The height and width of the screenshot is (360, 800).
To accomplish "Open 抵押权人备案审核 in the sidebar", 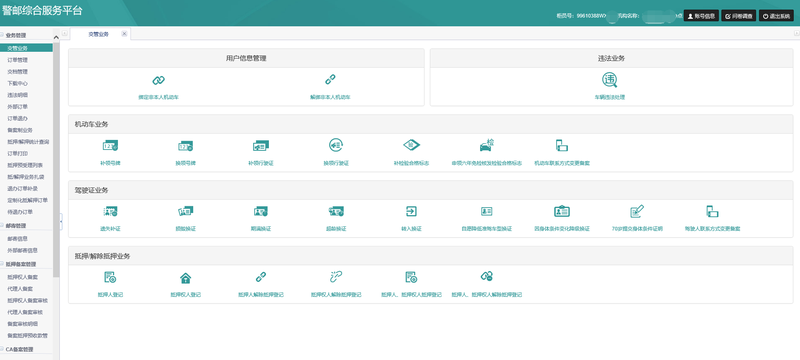I will [x=27, y=300].
